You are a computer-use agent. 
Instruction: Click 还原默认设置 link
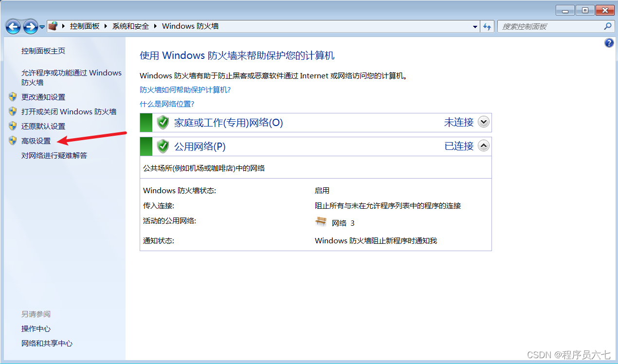[43, 126]
